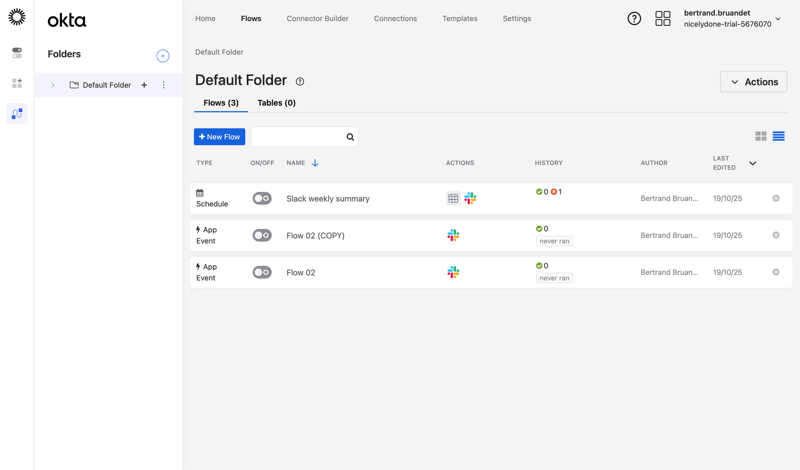
Task: Open the Slack weekly summary flow
Action: click(328, 199)
